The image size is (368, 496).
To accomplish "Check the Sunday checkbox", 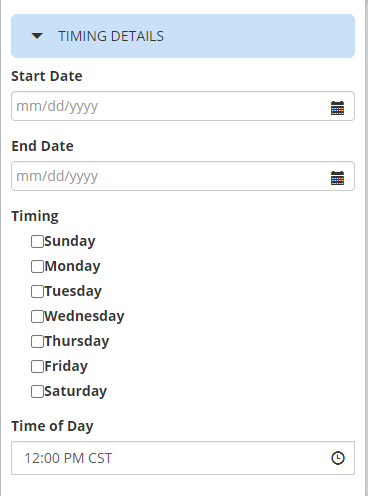I will click(37, 242).
